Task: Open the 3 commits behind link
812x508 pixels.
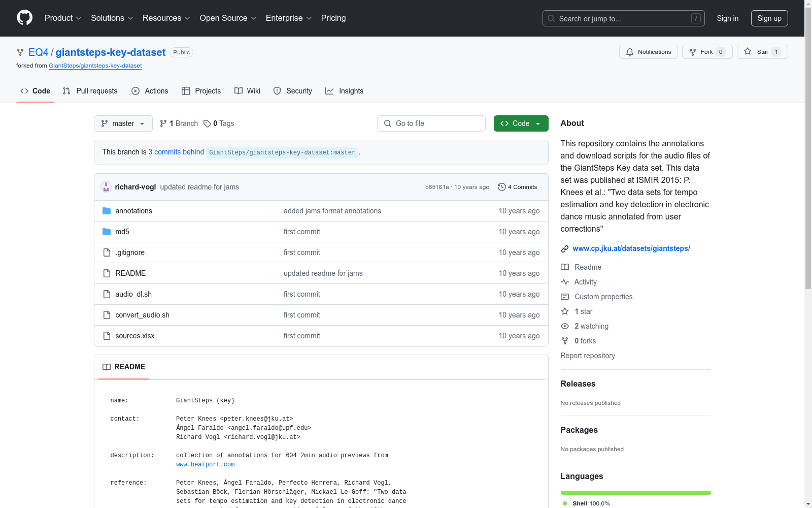Action: pos(176,152)
